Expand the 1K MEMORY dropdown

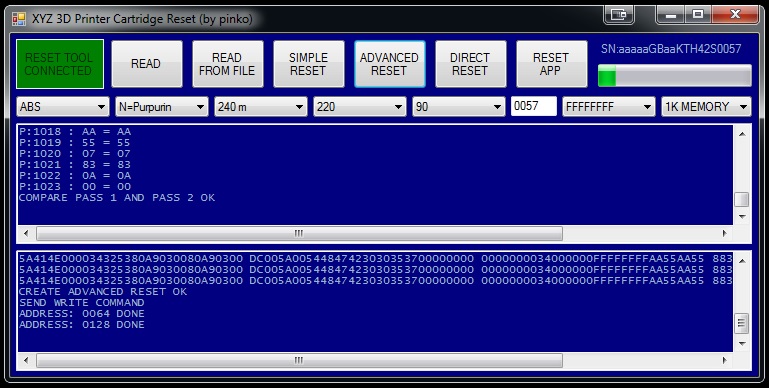pyautogui.click(x=706, y=106)
